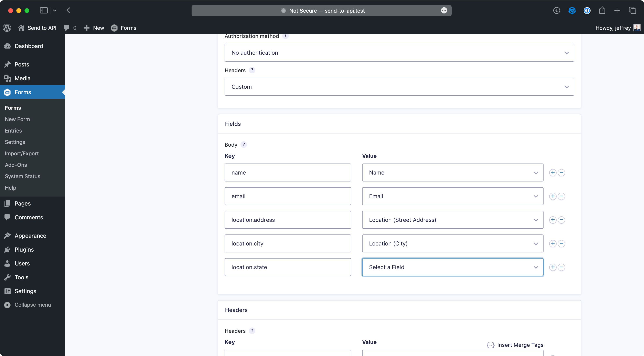Go to Plugins in sidebar
644x356 pixels.
24,249
